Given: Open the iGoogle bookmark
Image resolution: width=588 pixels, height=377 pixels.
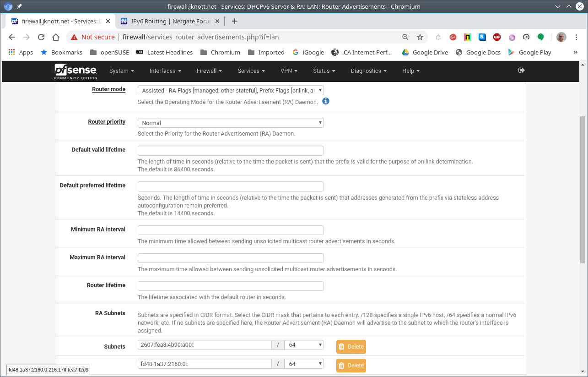Looking at the screenshot, I should click(x=308, y=52).
